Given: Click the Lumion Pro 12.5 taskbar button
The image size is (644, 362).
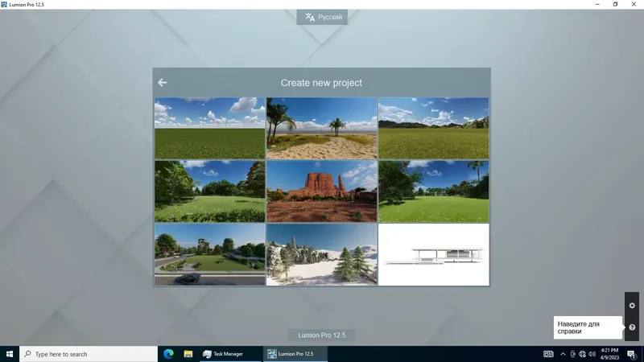Looking at the screenshot, I should 295,354.
